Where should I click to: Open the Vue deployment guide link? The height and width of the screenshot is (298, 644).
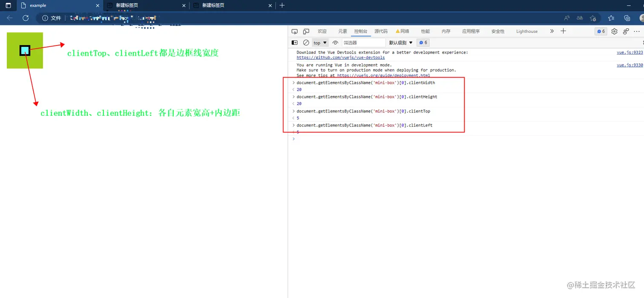[383, 75]
